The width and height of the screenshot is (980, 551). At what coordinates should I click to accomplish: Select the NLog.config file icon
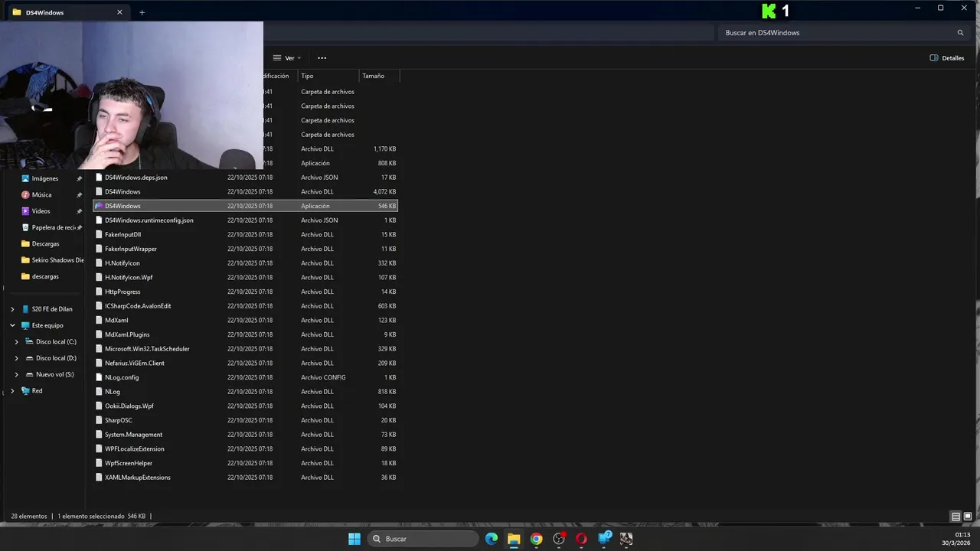pyautogui.click(x=99, y=377)
